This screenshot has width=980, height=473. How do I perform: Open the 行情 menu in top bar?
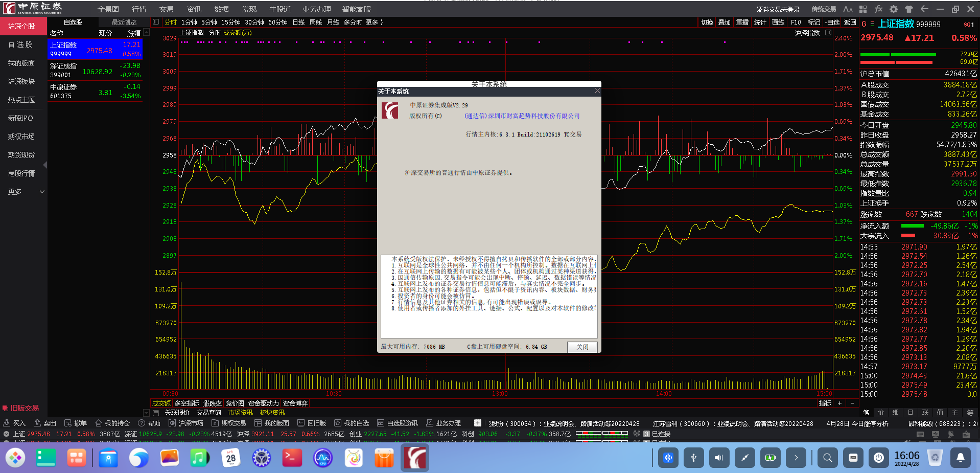[138, 9]
